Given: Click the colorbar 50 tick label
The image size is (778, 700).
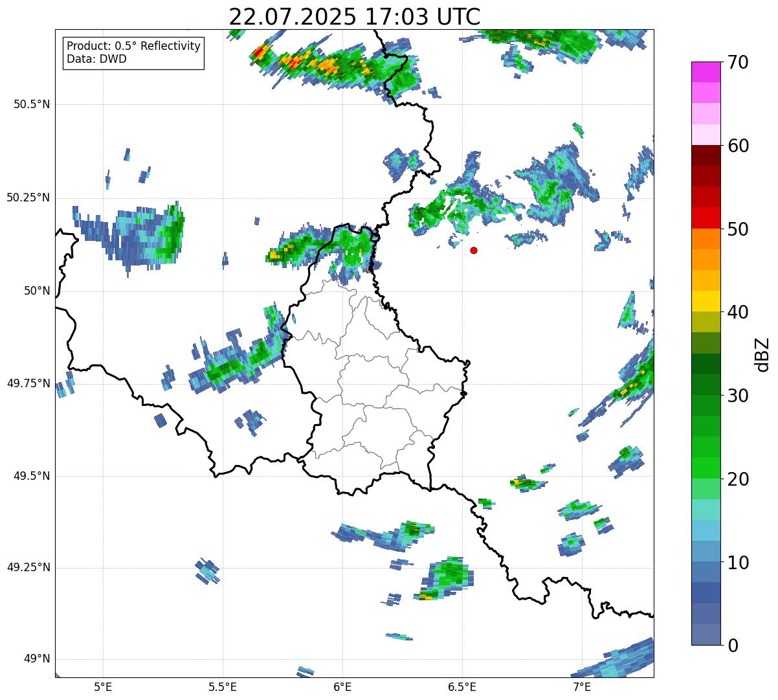Looking at the screenshot, I should point(738,229).
